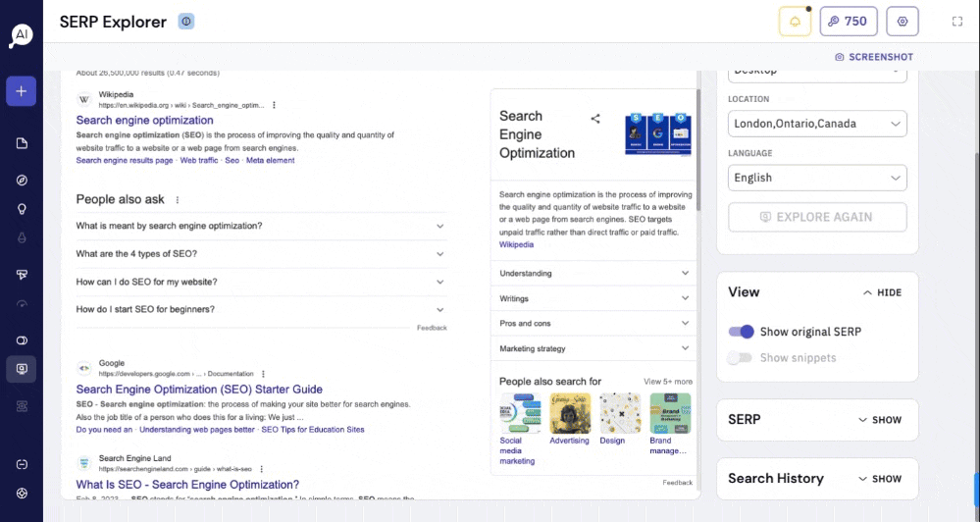Click the info badge next to SERP Explorer
980x522 pixels.
(x=186, y=22)
